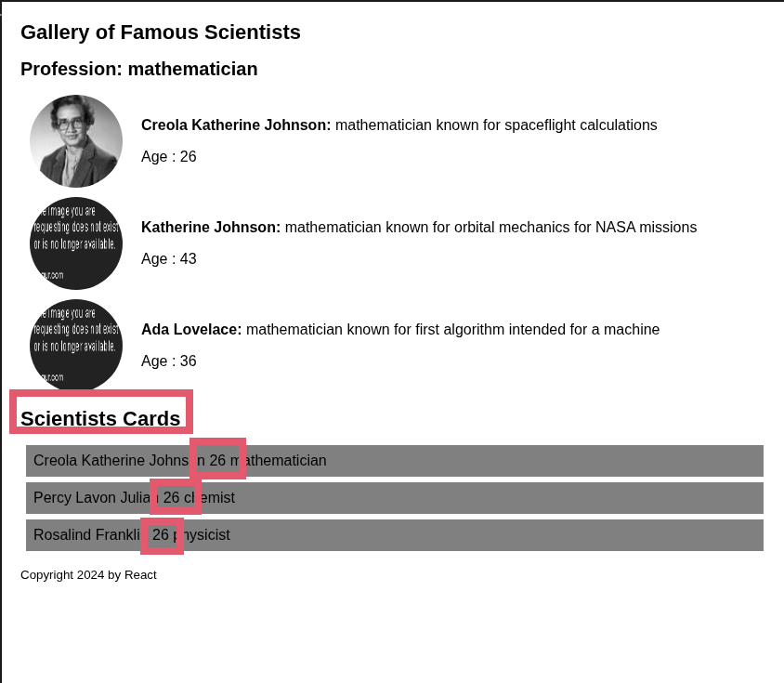Click the Age : 36 line
Image resolution: width=784 pixels, height=683 pixels.
click(x=169, y=361)
